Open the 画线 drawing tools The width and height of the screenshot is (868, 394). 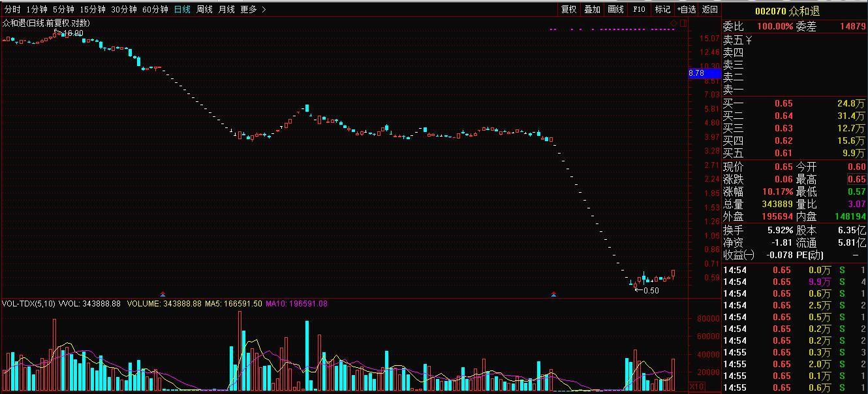pyautogui.click(x=615, y=9)
